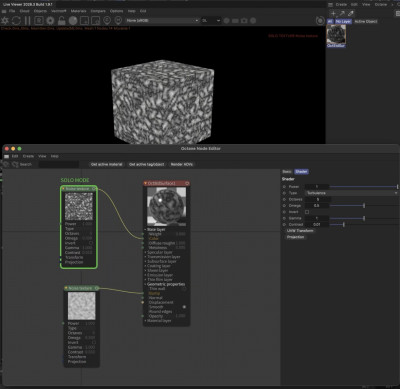Expand the Coating layer on OctSurface node

pos(145,266)
